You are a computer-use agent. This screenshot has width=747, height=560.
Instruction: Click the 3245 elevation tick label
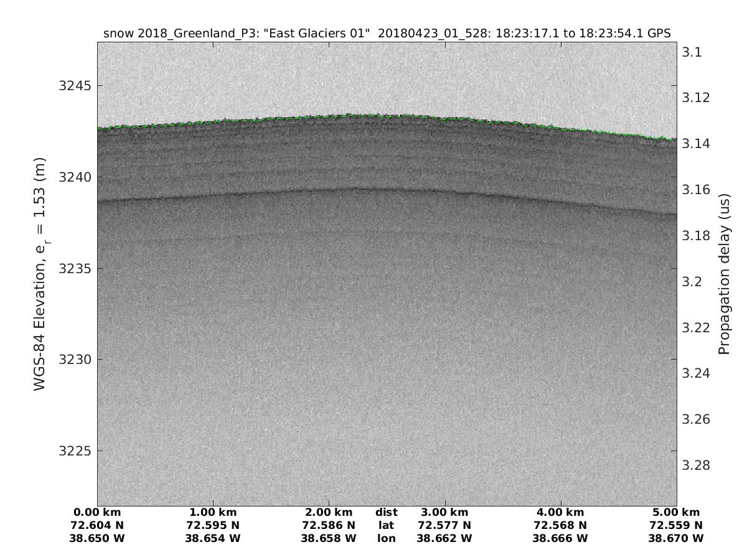(73, 85)
